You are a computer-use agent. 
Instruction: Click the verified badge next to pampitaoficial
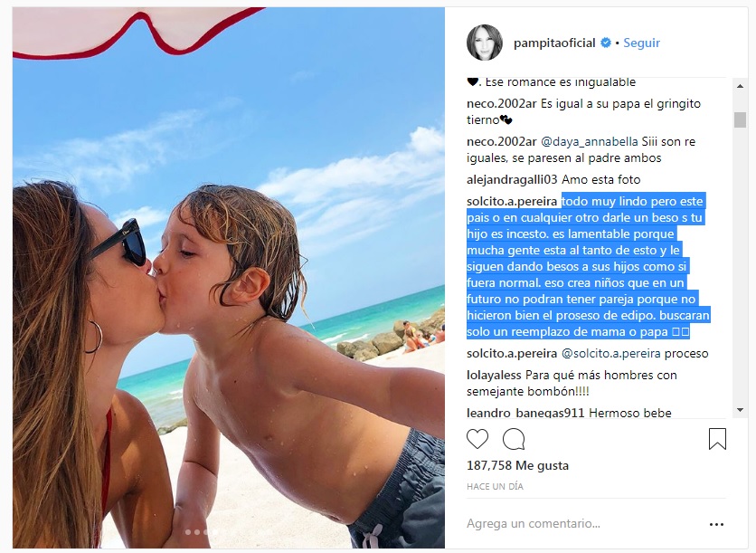605,43
